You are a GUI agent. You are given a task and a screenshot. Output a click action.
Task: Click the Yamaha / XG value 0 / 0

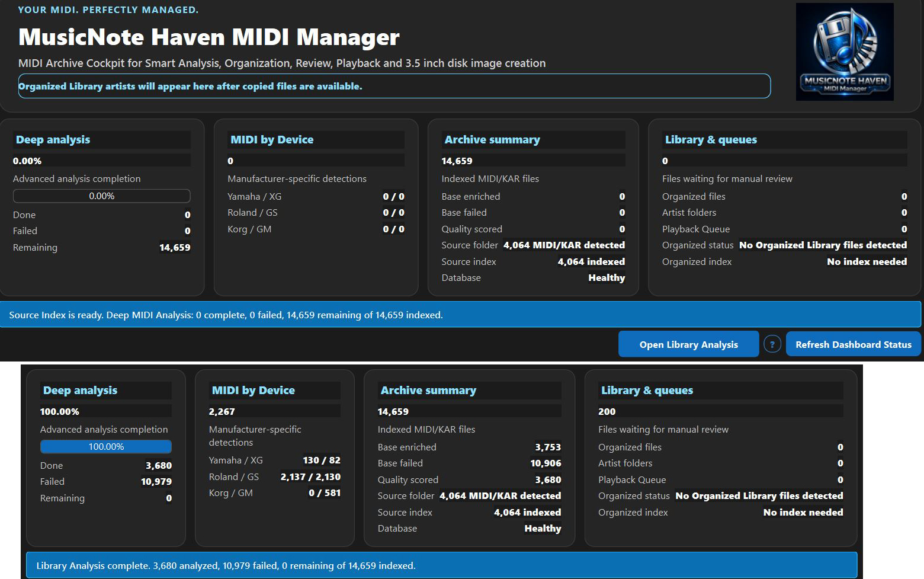pos(394,197)
